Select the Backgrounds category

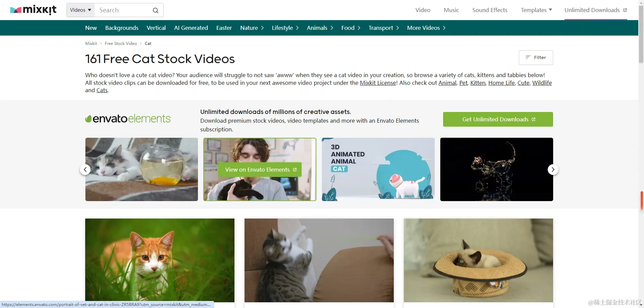click(x=122, y=28)
